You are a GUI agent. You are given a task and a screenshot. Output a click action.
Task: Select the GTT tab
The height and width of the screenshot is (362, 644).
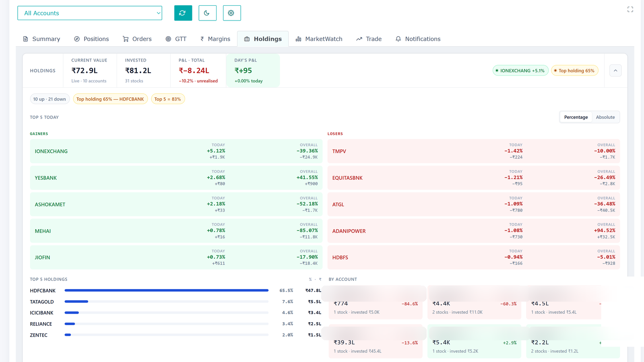pos(176,39)
